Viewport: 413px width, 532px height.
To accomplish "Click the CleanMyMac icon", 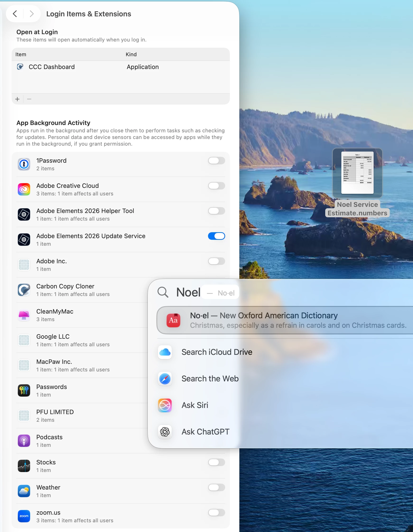I will [24, 315].
